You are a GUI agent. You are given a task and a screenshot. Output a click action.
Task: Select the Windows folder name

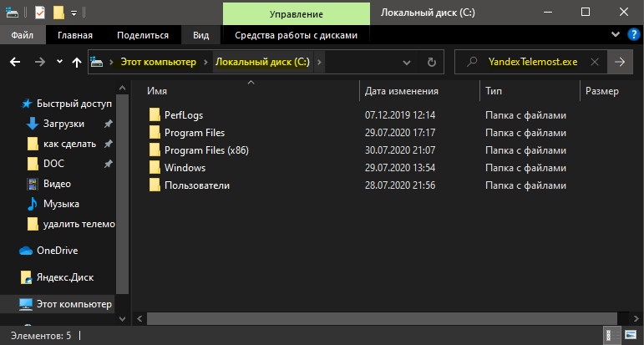click(185, 168)
